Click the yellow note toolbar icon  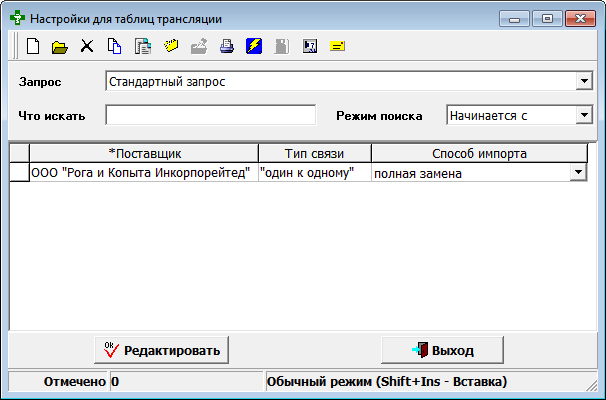[337, 46]
